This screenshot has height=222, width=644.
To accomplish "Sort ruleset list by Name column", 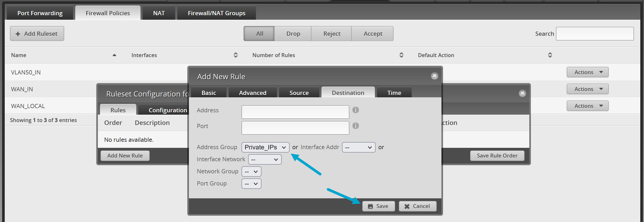I will (x=114, y=55).
